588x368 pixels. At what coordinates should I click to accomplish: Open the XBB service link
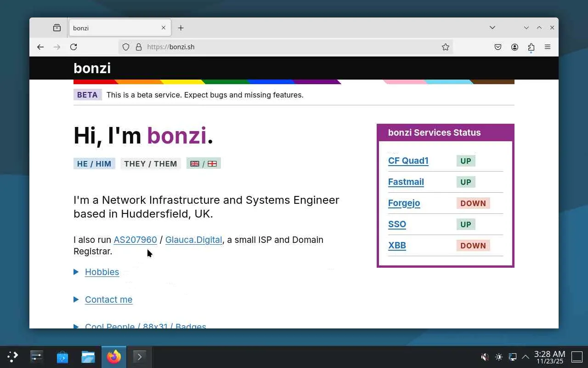pos(397,245)
